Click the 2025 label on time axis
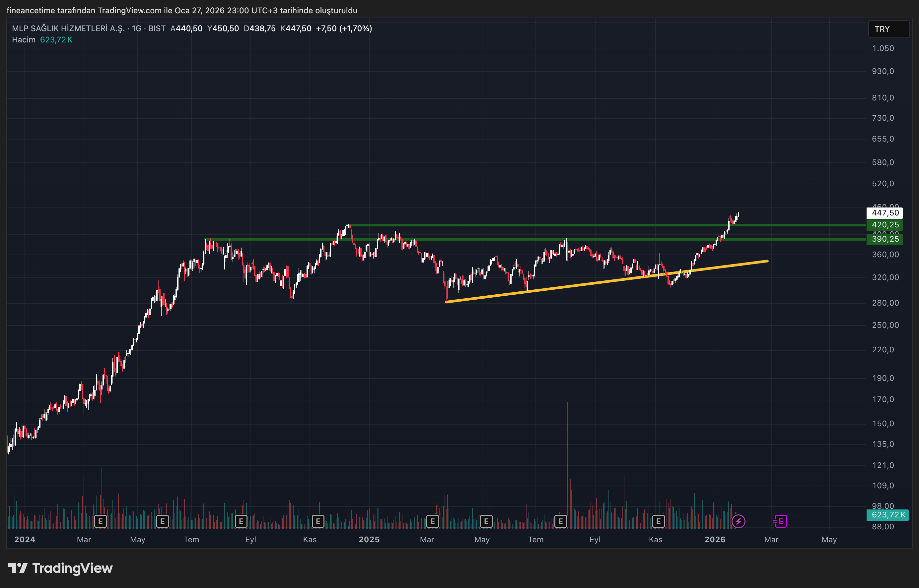919x588 pixels. click(x=369, y=540)
